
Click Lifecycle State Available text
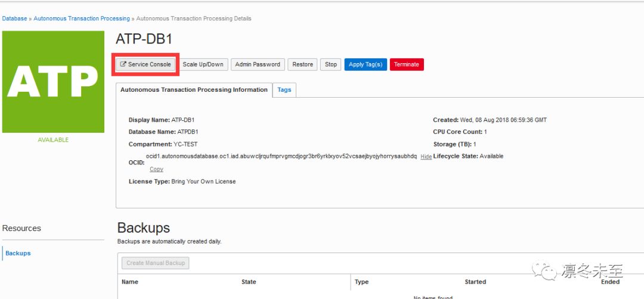pos(468,156)
